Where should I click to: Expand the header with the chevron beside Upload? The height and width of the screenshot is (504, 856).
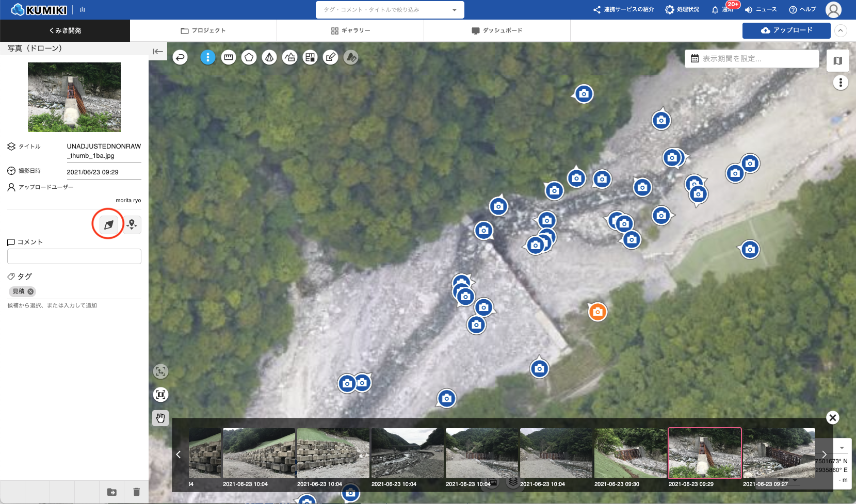tap(841, 30)
